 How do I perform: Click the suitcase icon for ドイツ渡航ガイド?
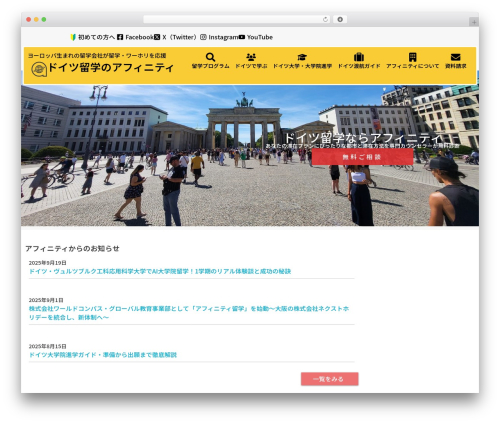pos(359,57)
